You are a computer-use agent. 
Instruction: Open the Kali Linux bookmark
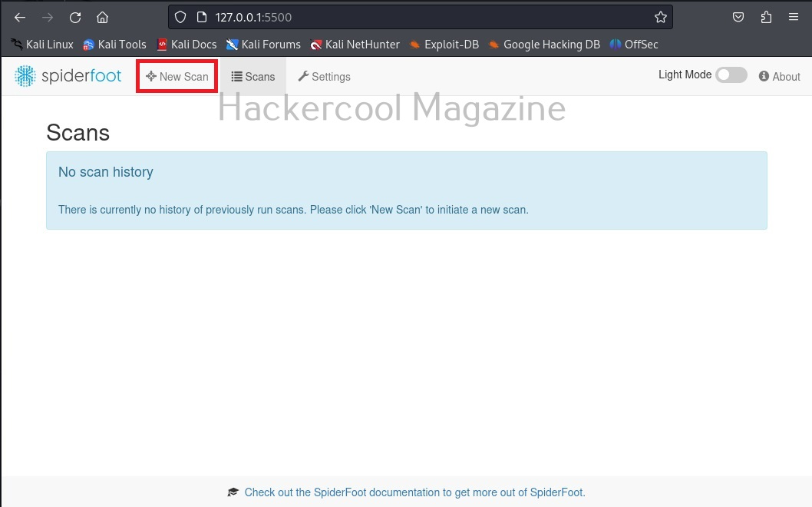click(x=42, y=45)
